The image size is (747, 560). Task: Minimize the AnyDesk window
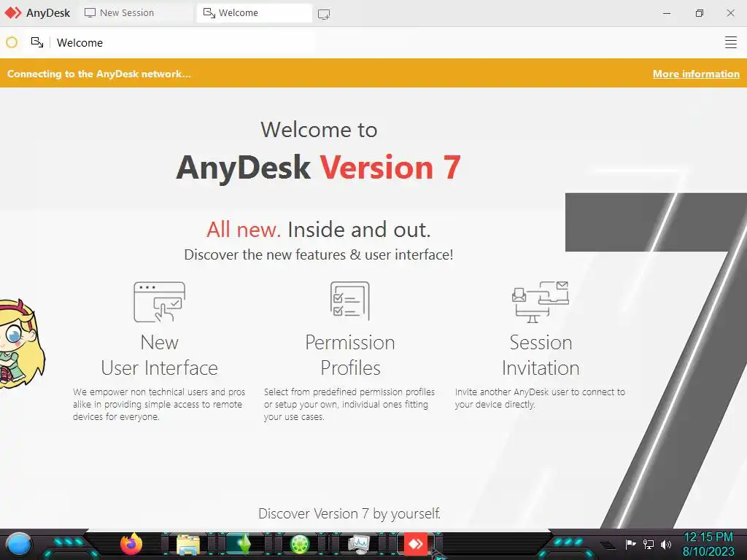point(667,13)
